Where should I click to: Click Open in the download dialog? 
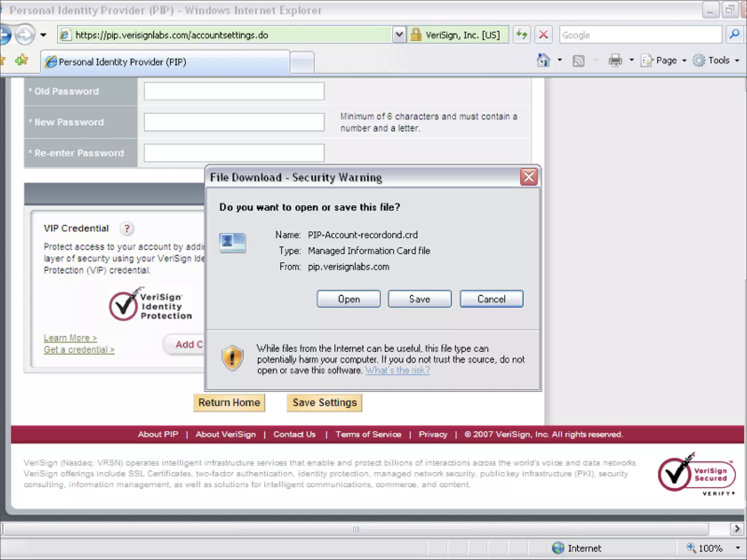tap(348, 299)
